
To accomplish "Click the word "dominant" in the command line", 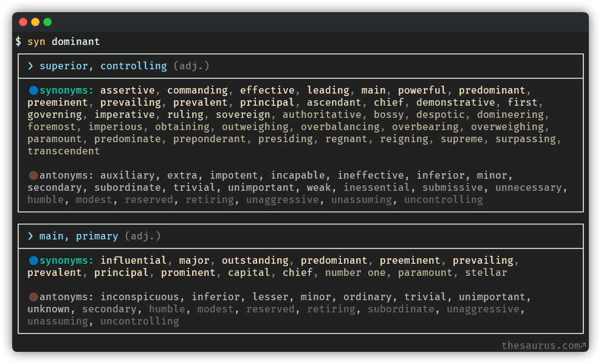I will [75, 42].
